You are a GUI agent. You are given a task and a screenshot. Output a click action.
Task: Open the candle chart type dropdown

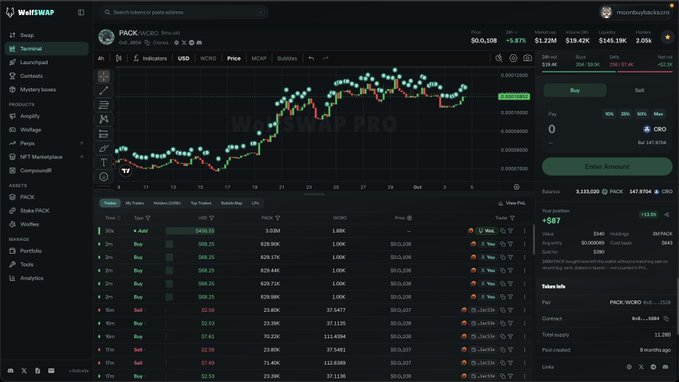coord(119,58)
